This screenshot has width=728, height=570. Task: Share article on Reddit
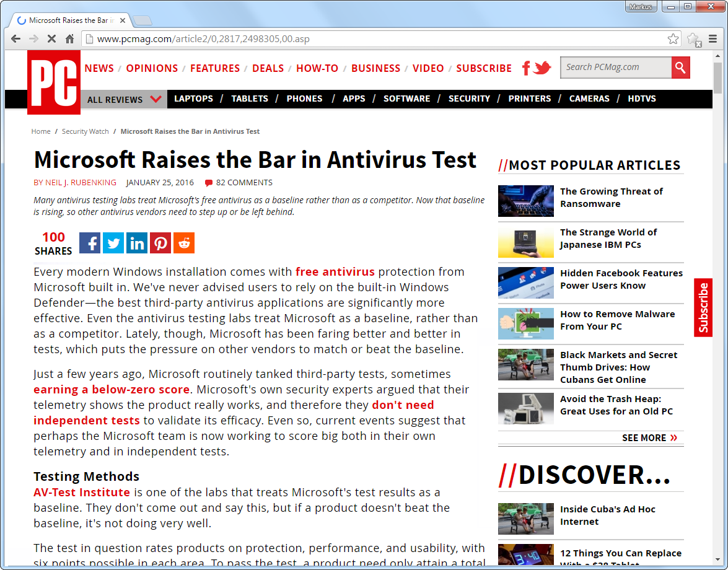pos(184,243)
